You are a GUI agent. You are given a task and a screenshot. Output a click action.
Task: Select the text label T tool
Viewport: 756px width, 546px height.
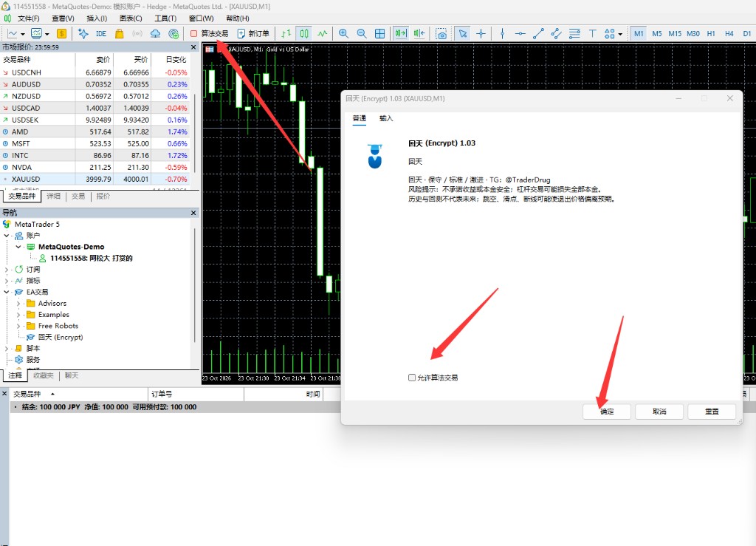tap(593, 33)
